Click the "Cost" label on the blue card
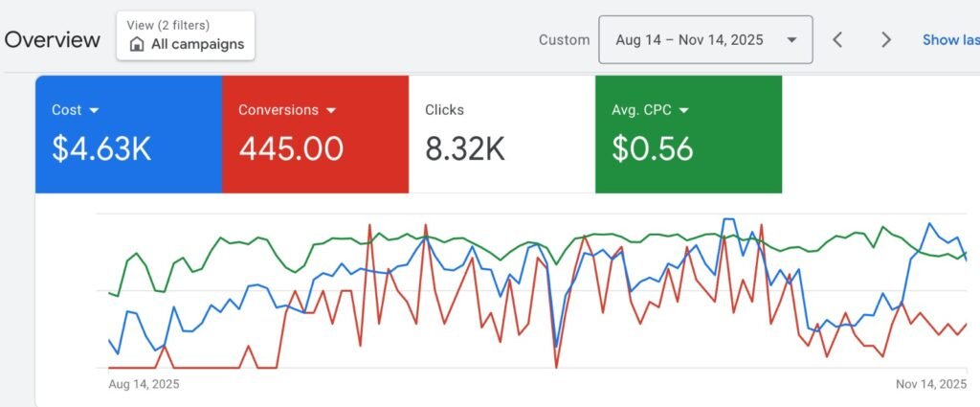The width and height of the screenshot is (980, 407). (66, 110)
